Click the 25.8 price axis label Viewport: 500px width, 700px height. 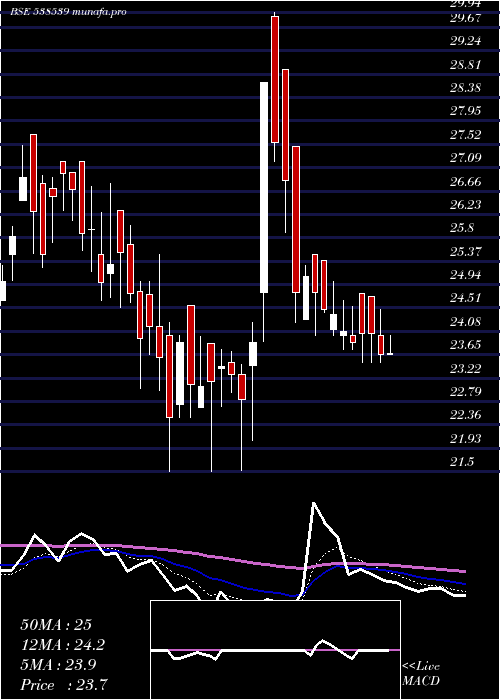pos(462,228)
